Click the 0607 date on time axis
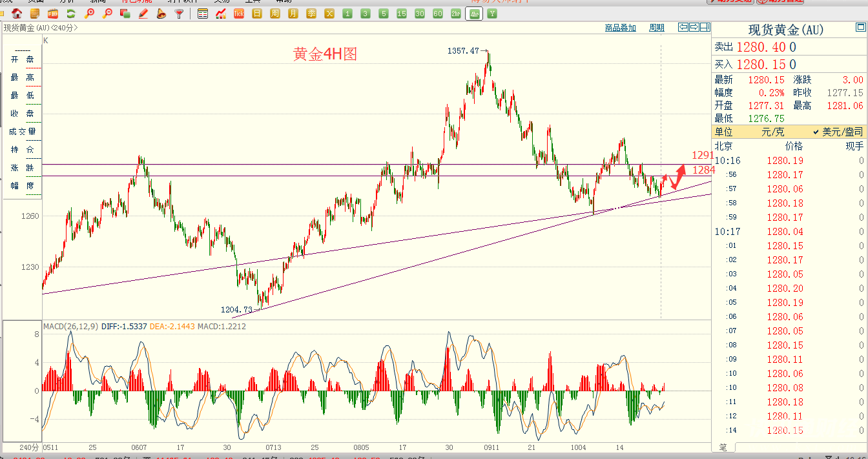The height and width of the screenshot is (459, 868). [x=139, y=447]
